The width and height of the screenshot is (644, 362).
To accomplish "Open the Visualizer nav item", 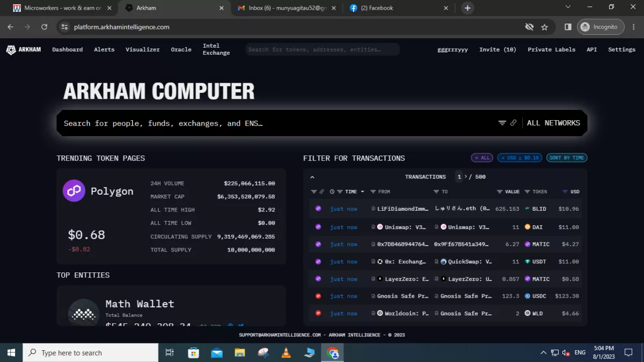I will tap(143, 49).
